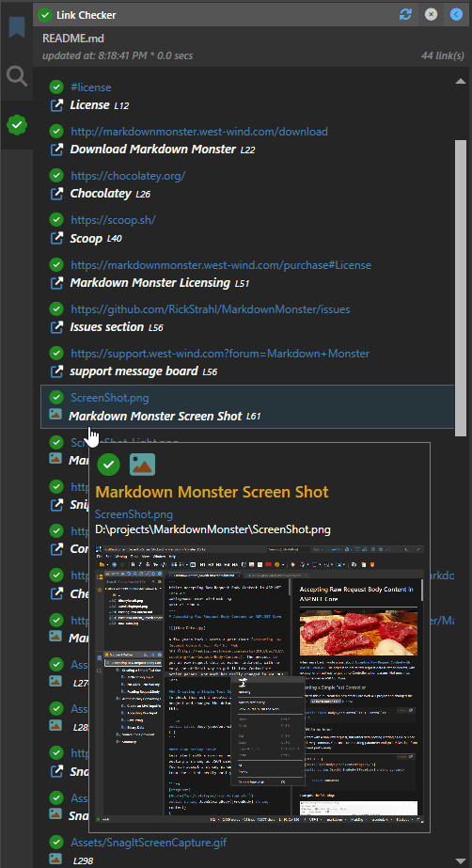Click the 44 link(s) count
Viewport: 472px width, 868px height.
point(443,55)
